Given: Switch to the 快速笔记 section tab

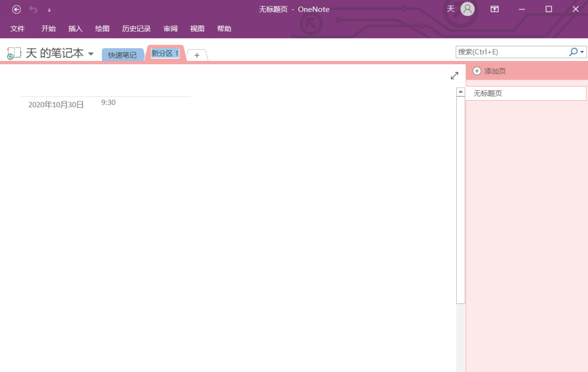Looking at the screenshot, I should 122,55.
